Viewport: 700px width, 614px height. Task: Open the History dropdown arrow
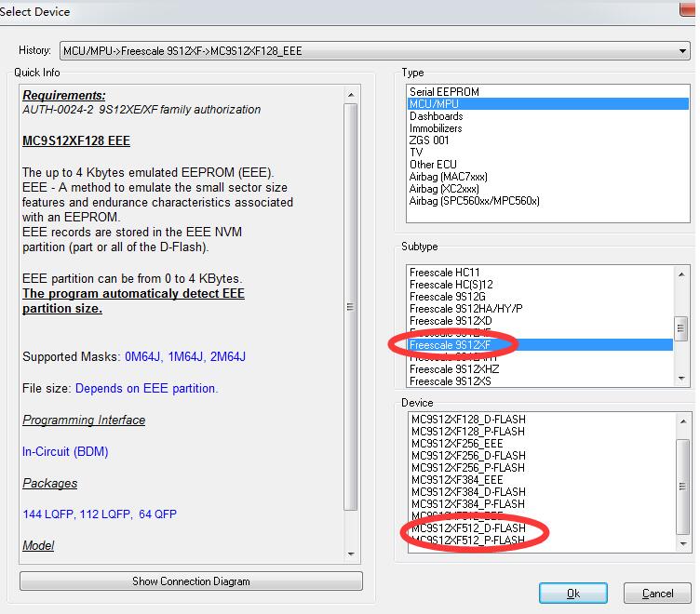682,51
